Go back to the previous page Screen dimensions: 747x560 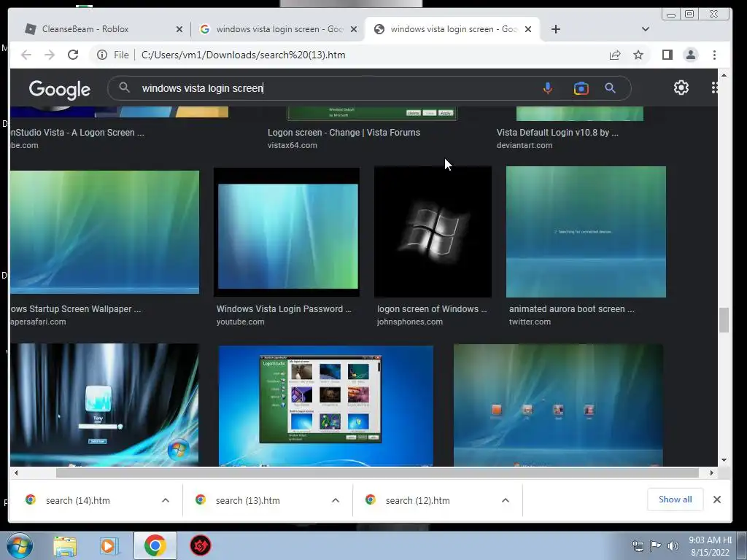[26, 55]
